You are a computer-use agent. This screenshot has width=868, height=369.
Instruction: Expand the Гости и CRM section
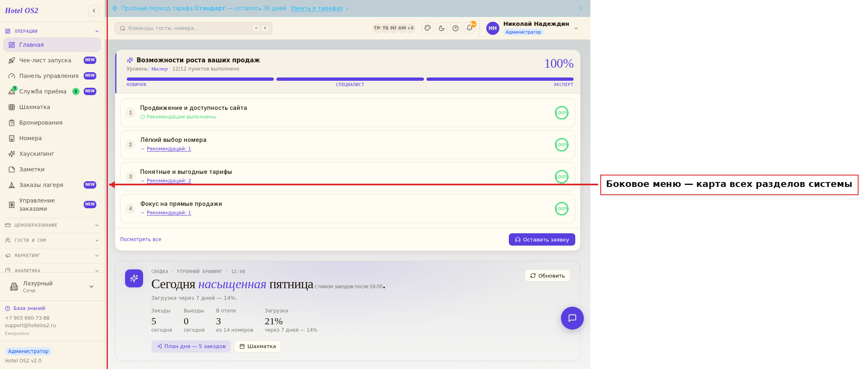click(52, 240)
